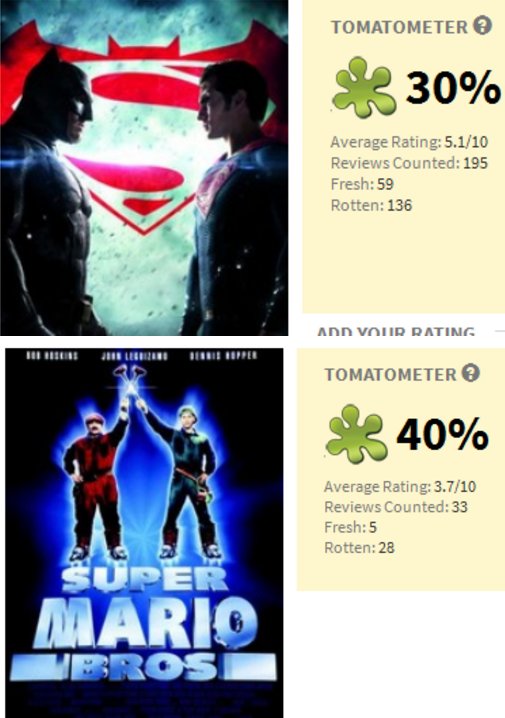This screenshot has width=505, height=718.
Task: Click the Rotten 136 count
Action: pos(371,205)
